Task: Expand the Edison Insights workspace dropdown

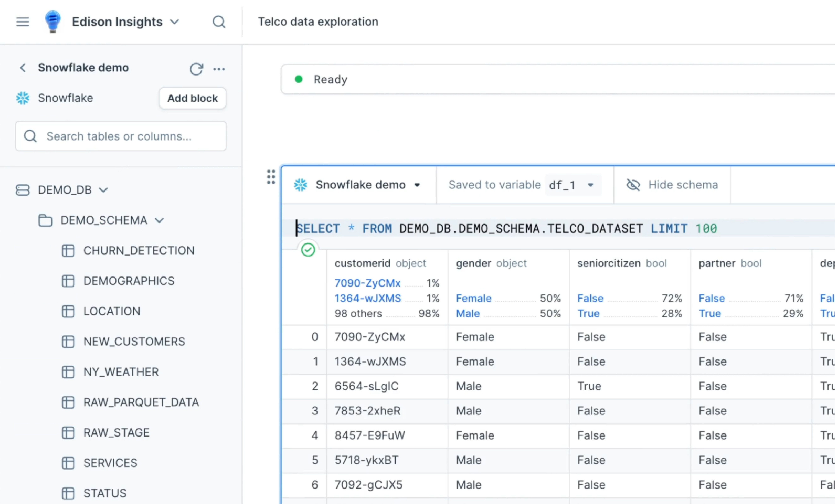Action: point(174,22)
